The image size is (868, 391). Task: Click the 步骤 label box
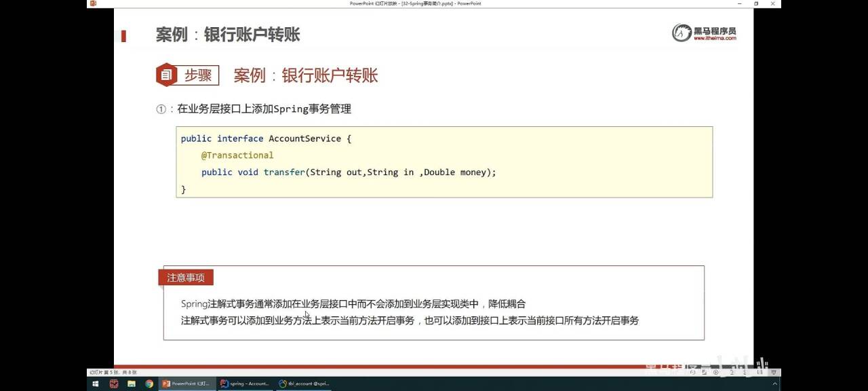tap(198, 75)
